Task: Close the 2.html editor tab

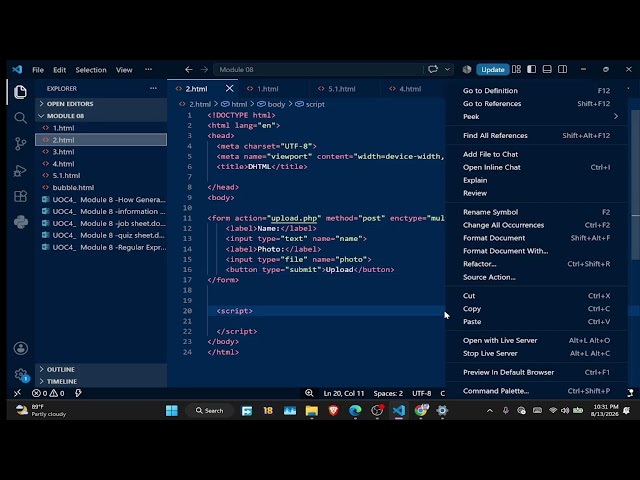Action: click(x=230, y=89)
